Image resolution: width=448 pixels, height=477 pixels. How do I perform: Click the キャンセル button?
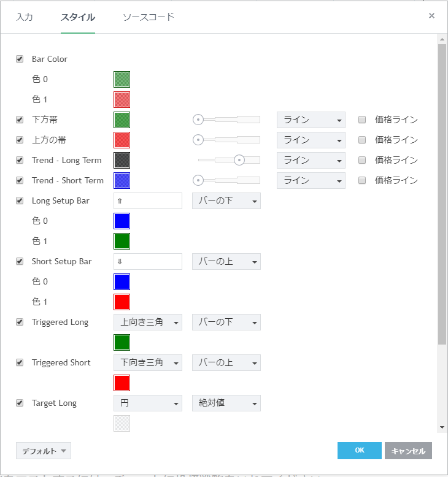point(408,451)
